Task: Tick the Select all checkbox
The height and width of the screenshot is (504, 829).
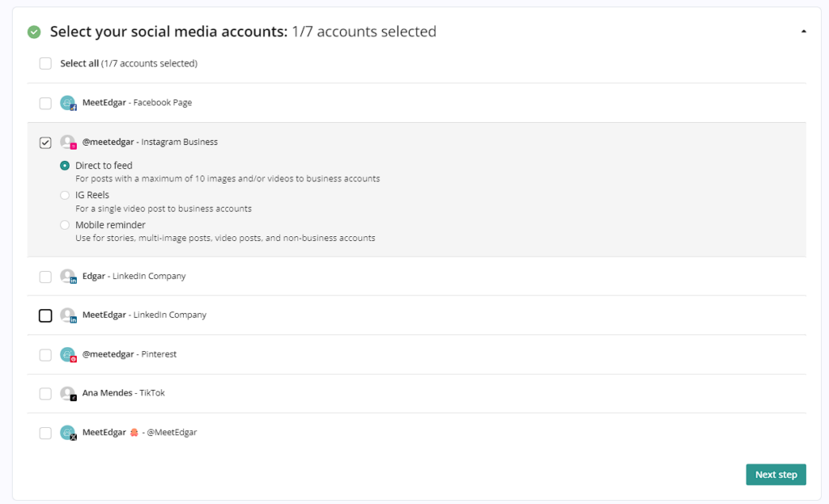Action: coord(45,63)
